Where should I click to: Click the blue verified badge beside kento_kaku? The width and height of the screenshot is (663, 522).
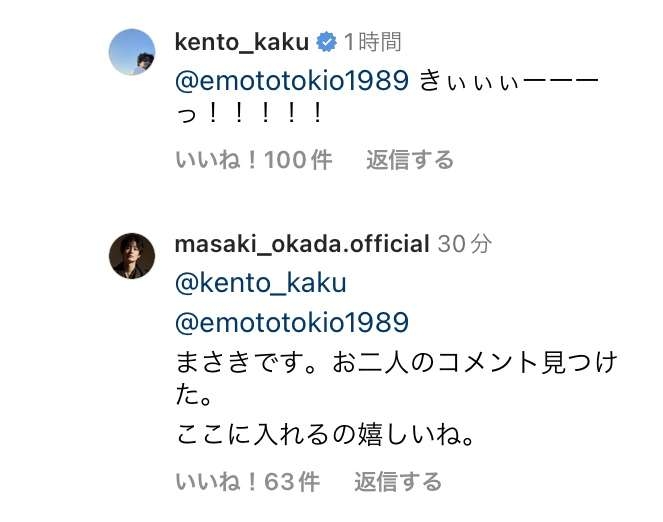coord(326,42)
